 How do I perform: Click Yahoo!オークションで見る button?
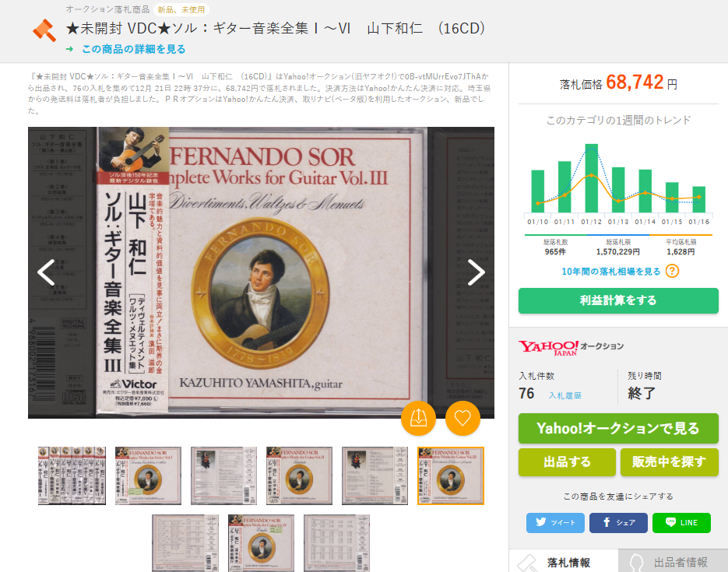pyautogui.click(x=618, y=428)
